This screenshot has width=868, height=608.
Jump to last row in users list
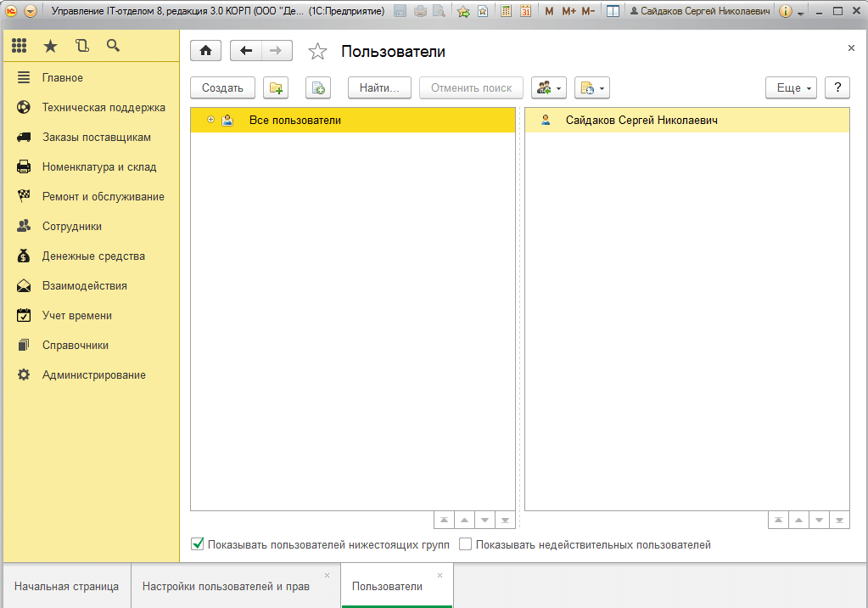pos(840,520)
